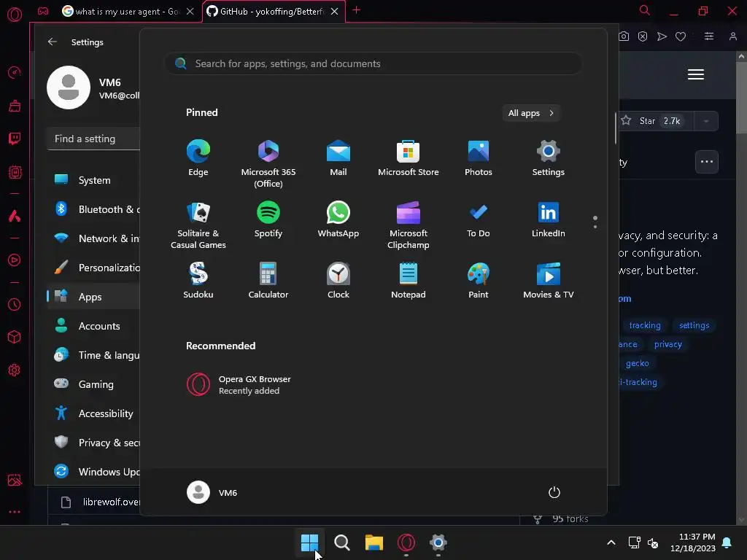Open Settings from Start menu pinned apps

[x=549, y=158]
